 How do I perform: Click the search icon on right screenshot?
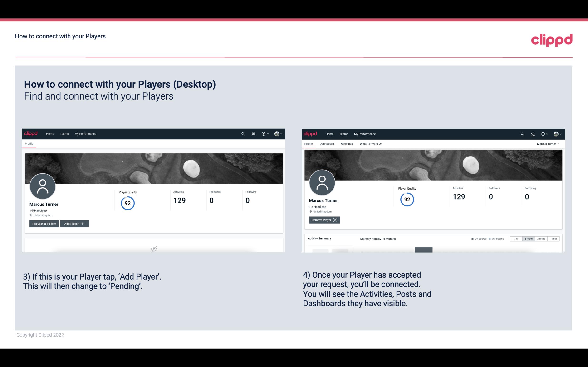522,133
